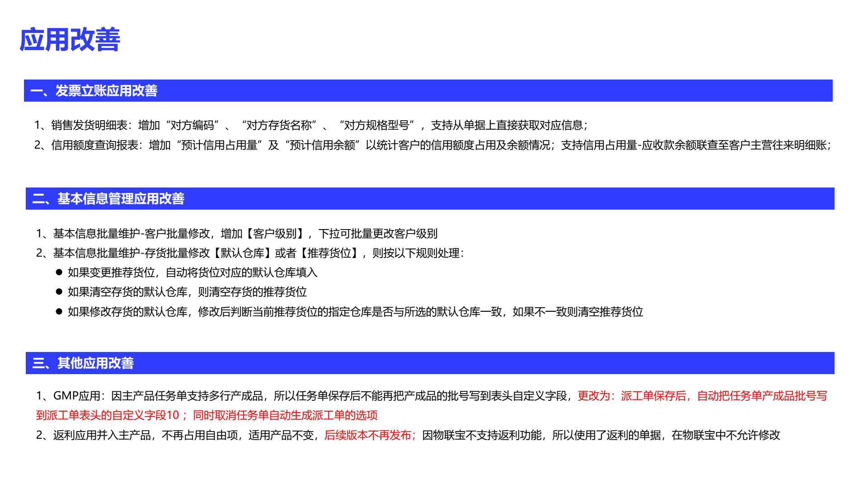The height and width of the screenshot is (488, 868).
Task: Click the first bullet dot under 基本信息
Action: pos(59,272)
